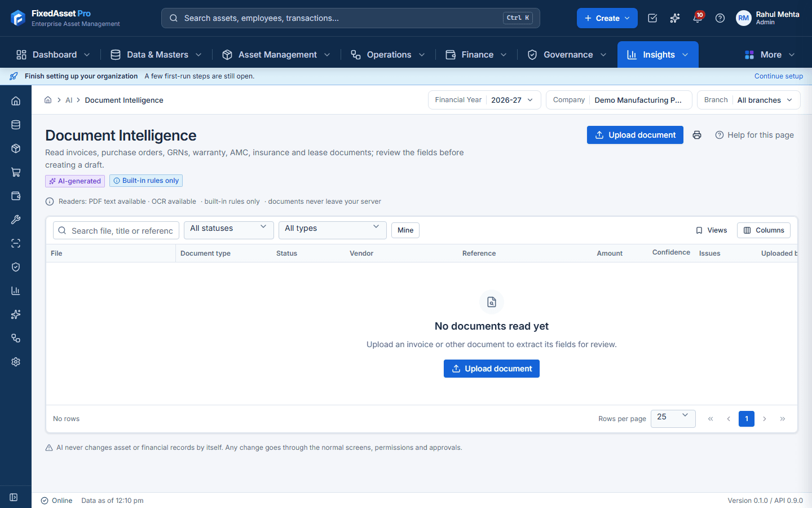Screen dimensions: 812x508
Task: Go to home via sidebar house icon
Action: [x=16, y=101]
